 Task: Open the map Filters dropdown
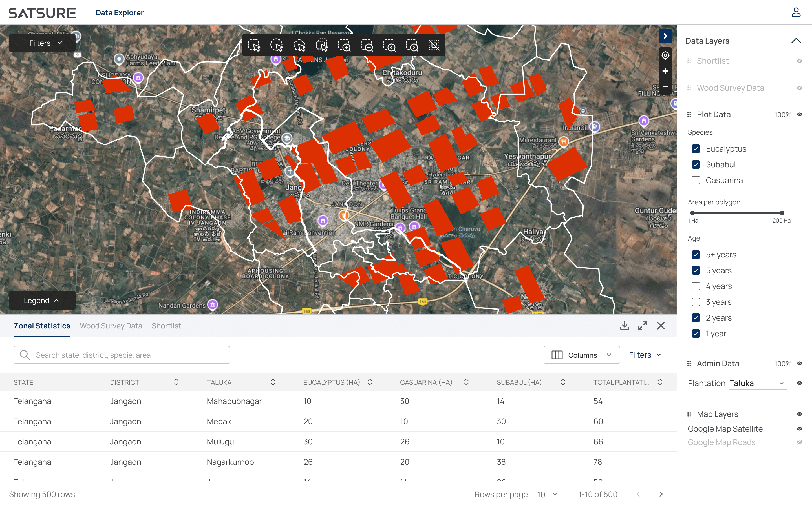click(x=42, y=43)
